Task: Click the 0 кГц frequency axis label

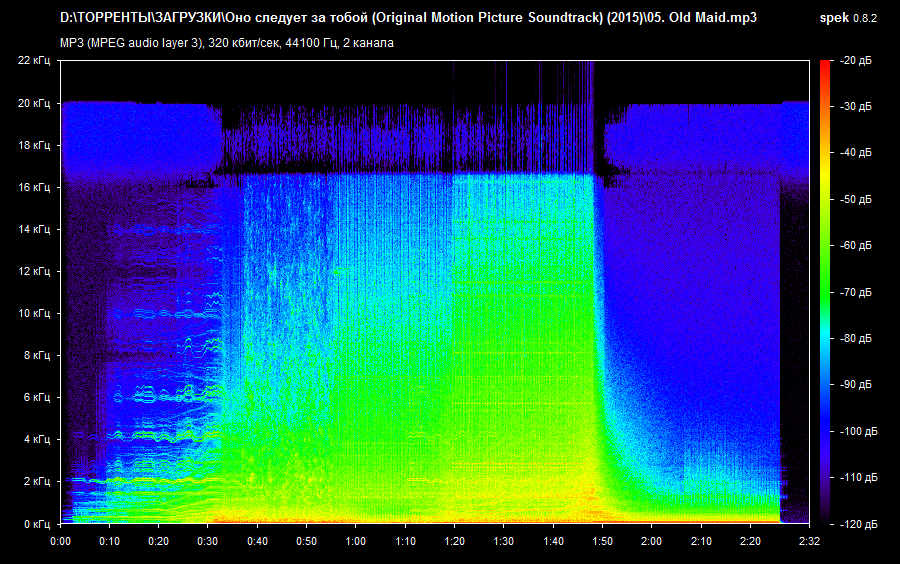Action: (36, 523)
